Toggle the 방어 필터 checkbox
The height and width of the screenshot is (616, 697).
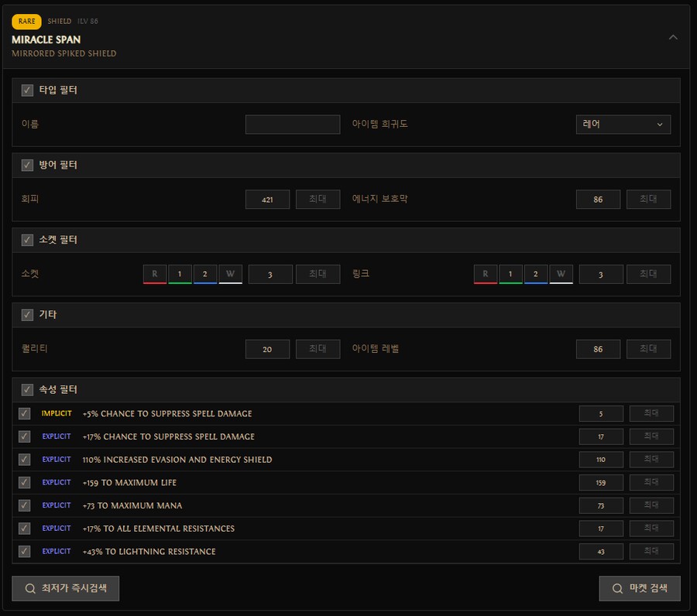click(x=27, y=166)
